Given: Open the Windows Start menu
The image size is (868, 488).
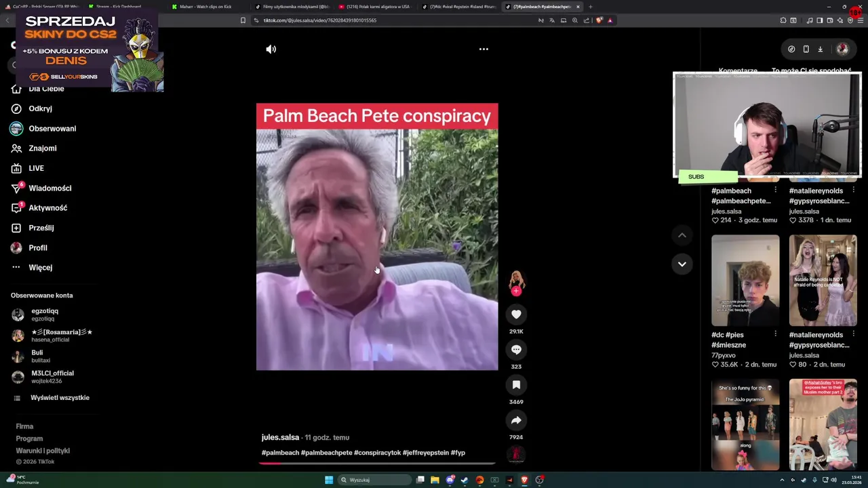Looking at the screenshot, I should tap(329, 480).
